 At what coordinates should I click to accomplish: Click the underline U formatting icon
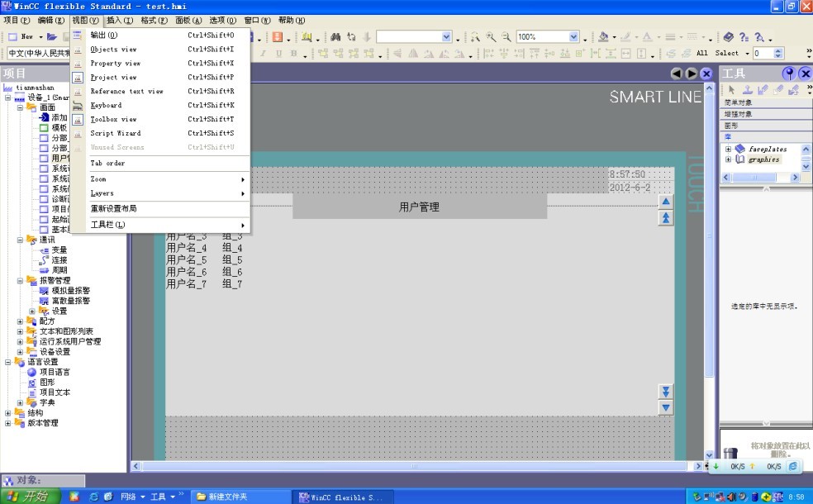[278, 54]
